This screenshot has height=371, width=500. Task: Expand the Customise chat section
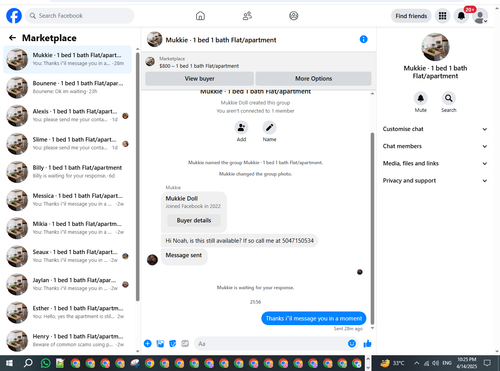[435, 129]
